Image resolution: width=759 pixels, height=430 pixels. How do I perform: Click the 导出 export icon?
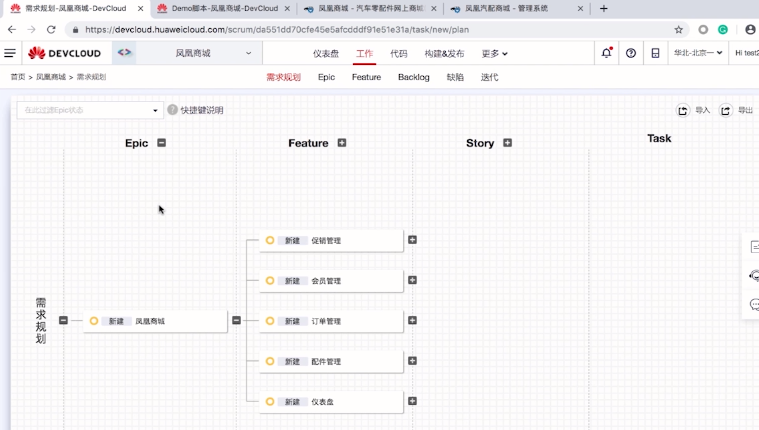point(725,110)
